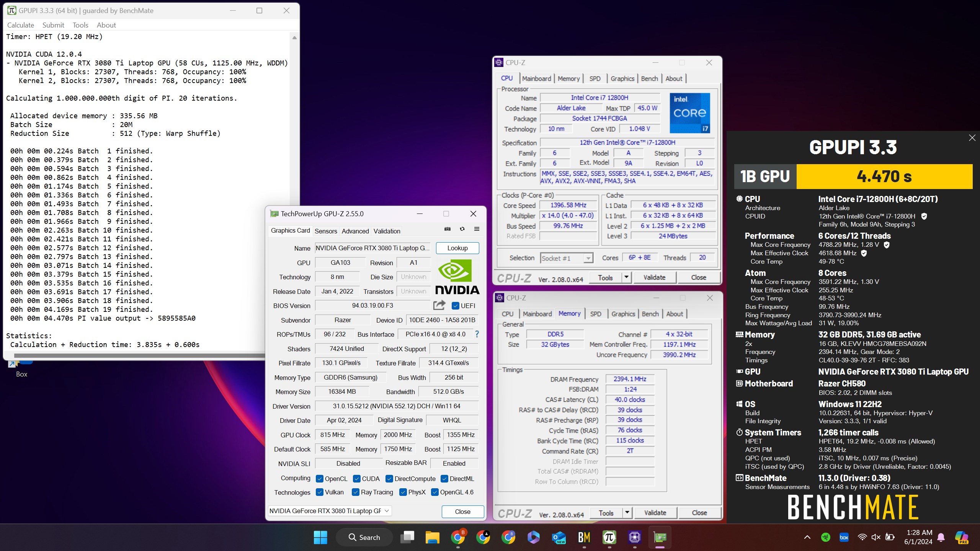980x551 pixels.
Task: Show hidden tray icons chevron
Action: (807, 537)
